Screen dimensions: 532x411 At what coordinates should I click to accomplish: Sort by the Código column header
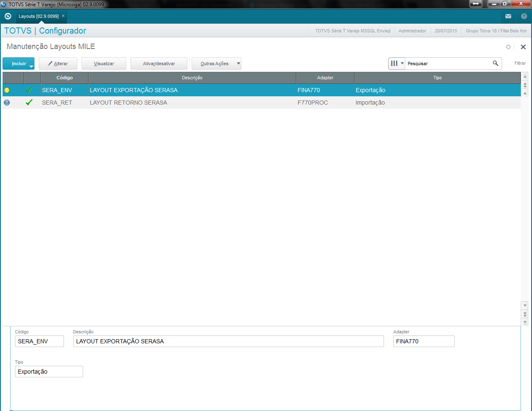coord(64,78)
